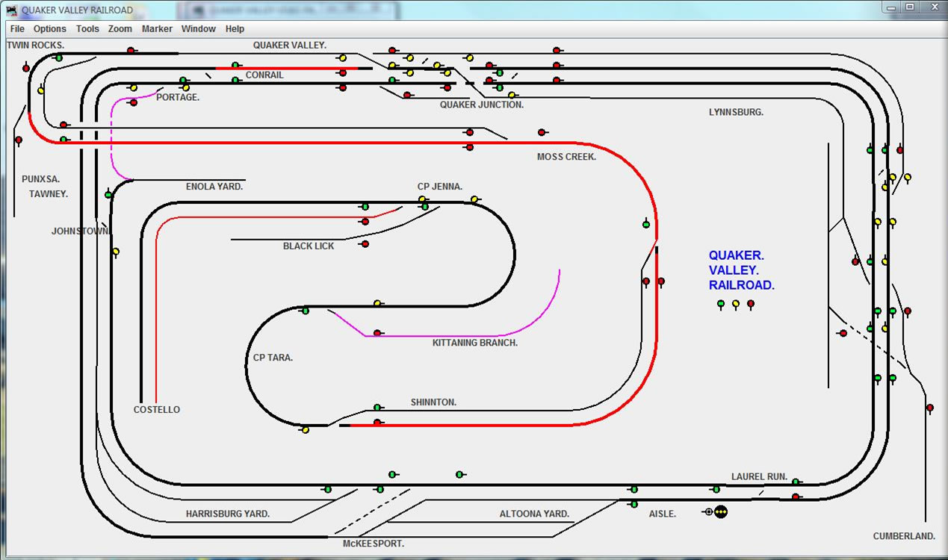Select the SHINNTON label
The height and width of the screenshot is (560, 948).
[x=433, y=403]
